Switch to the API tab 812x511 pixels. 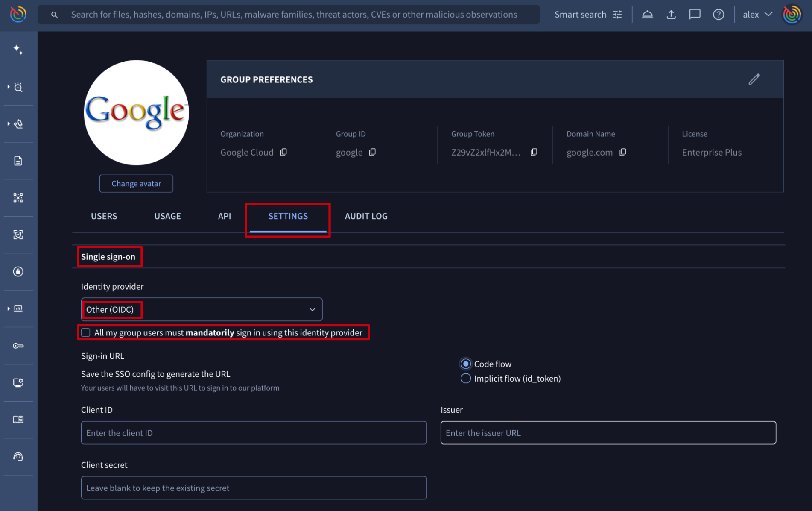tap(225, 216)
